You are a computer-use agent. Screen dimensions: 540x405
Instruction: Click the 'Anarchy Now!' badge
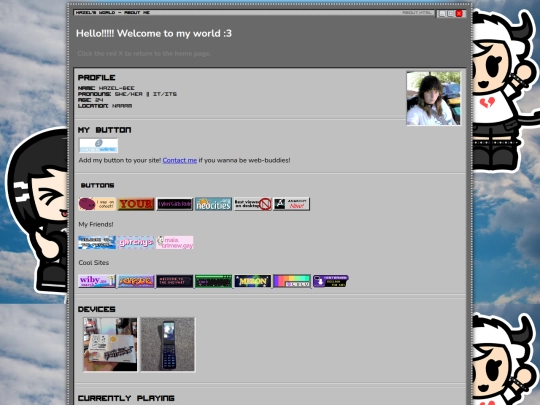(x=291, y=204)
